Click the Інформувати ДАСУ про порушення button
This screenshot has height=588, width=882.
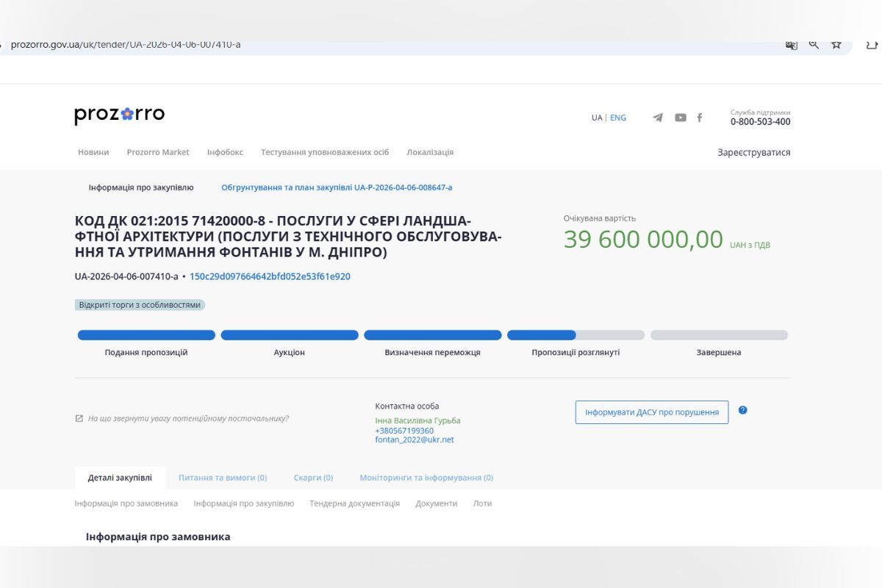(650, 412)
